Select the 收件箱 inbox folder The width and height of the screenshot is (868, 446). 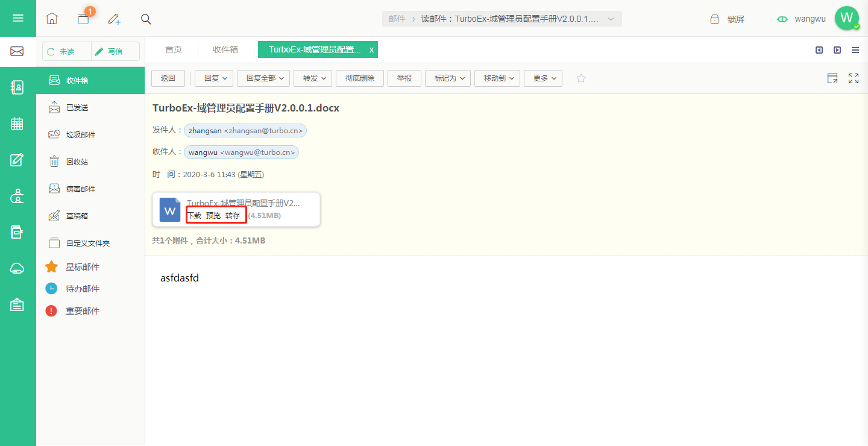tap(90, 80)
